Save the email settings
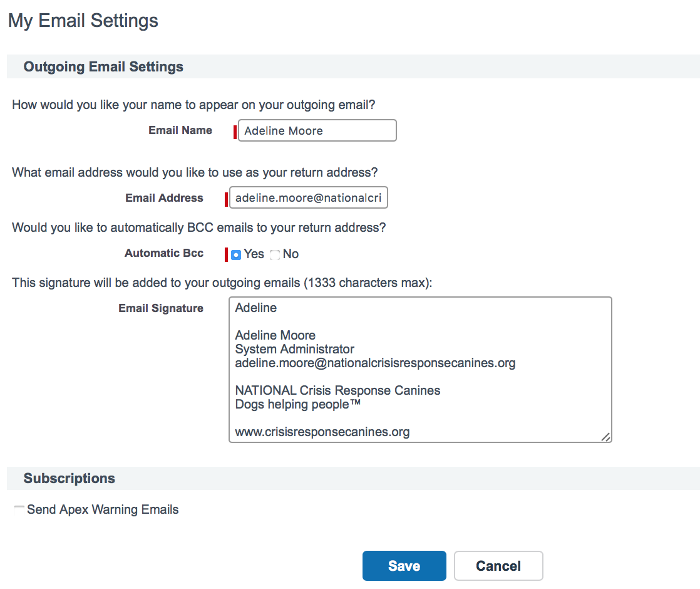Viewport: 700px width, 589px height. point(404,566)
